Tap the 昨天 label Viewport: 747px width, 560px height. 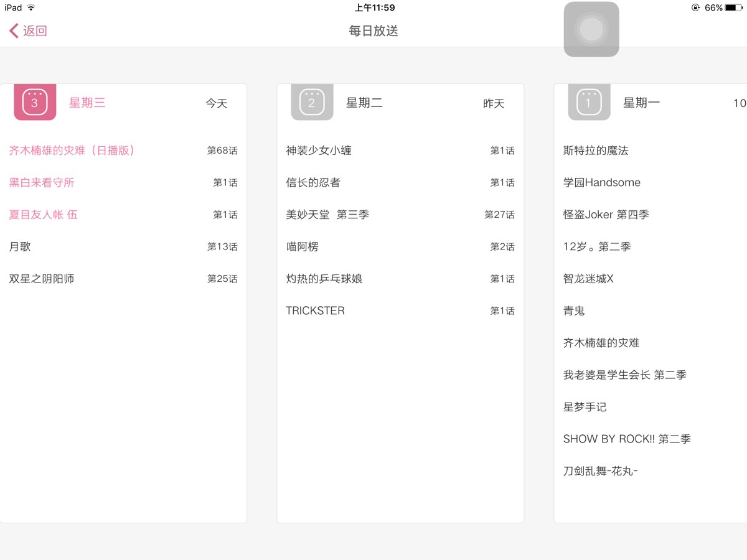[494, 103]
